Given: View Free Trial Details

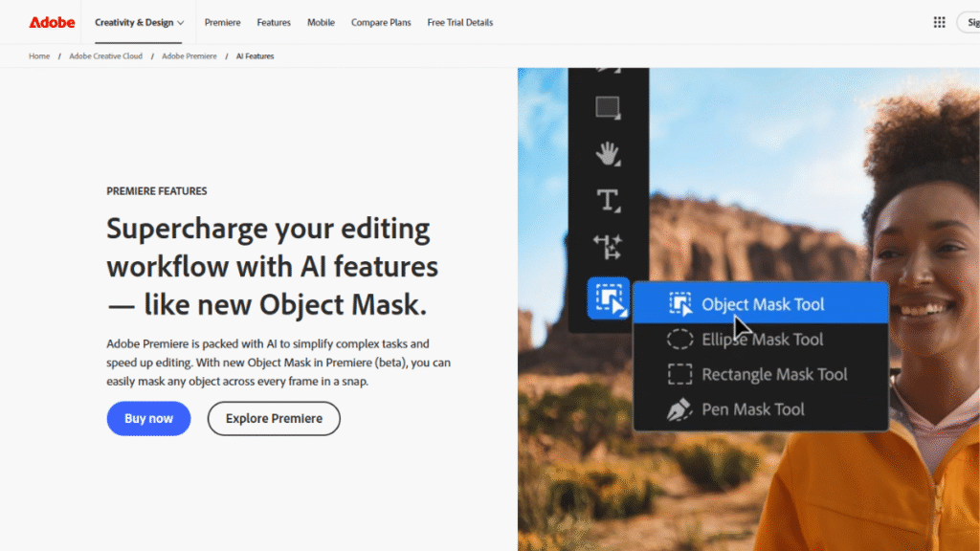Looking at the screenshot, I should point(459,22).
